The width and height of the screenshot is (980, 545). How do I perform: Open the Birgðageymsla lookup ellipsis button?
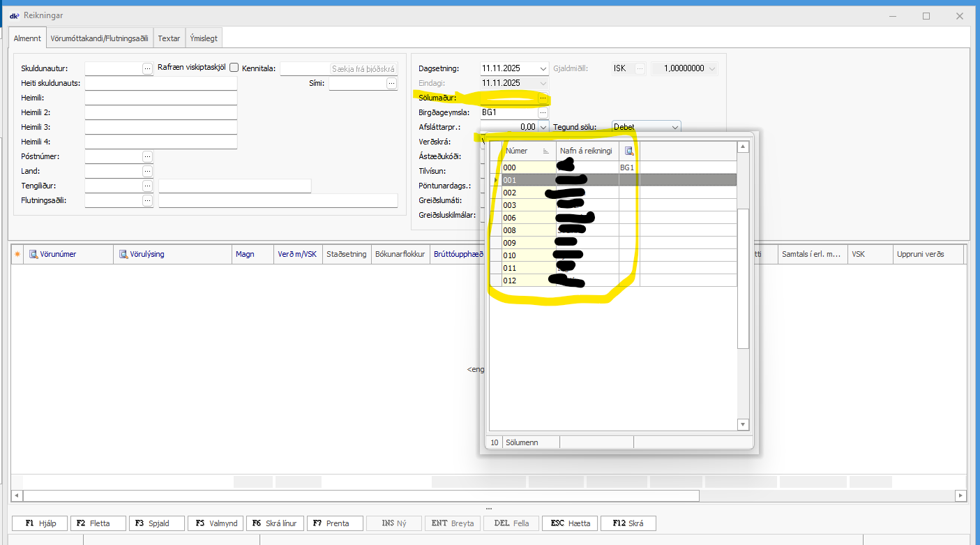pos(543,112)
